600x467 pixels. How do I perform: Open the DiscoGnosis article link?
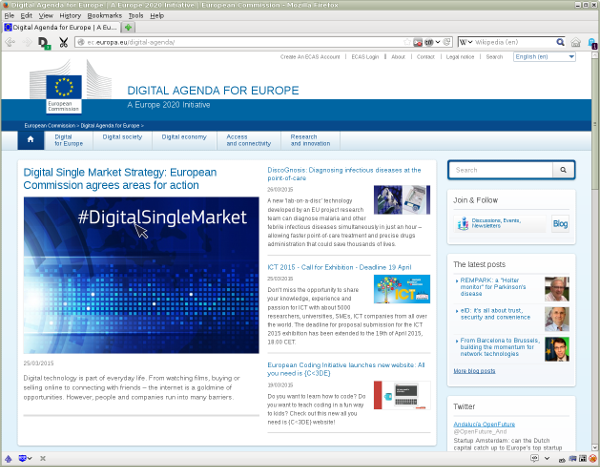[344, 174]
